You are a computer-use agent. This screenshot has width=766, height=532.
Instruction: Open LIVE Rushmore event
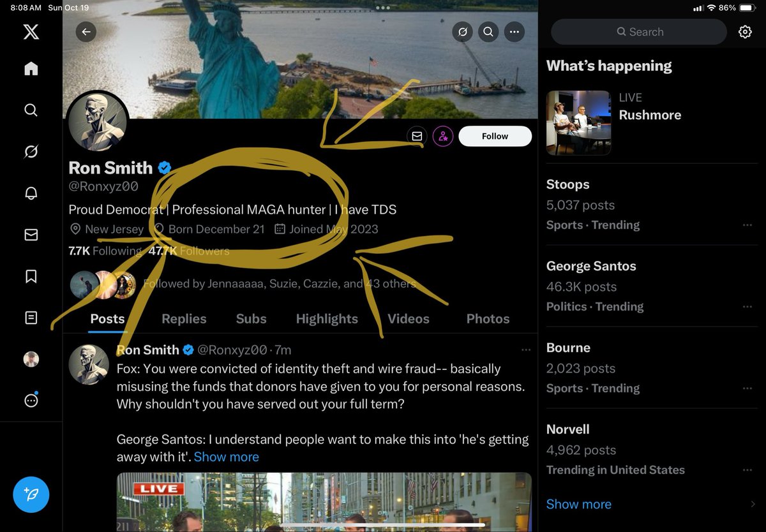pos(652,122)
